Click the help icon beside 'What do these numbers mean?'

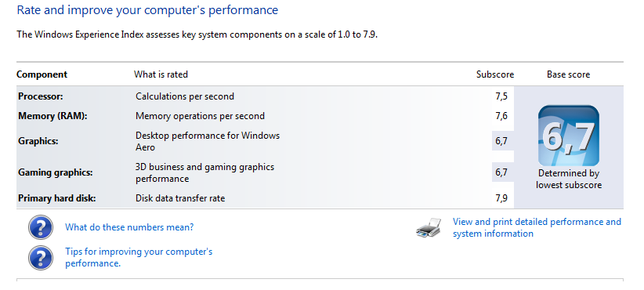pos(41,227)
